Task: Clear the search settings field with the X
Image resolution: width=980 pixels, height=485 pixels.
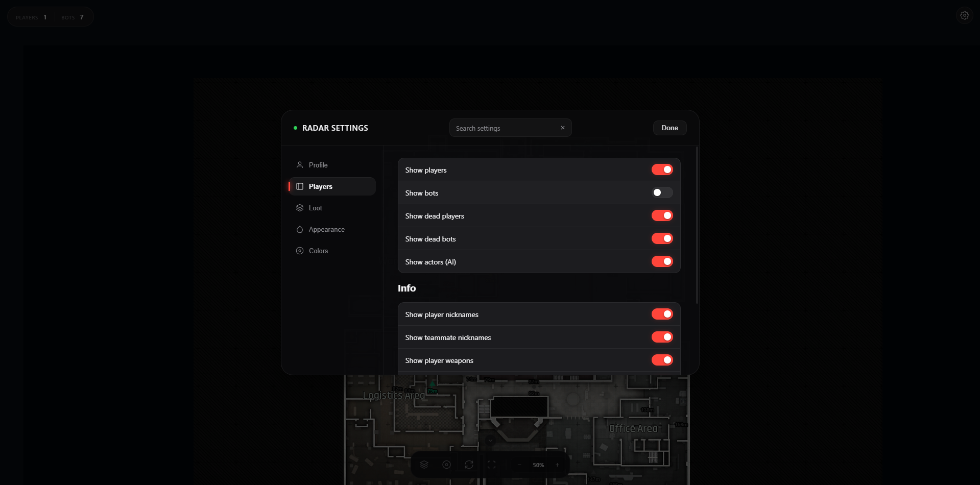Action: 562,128
